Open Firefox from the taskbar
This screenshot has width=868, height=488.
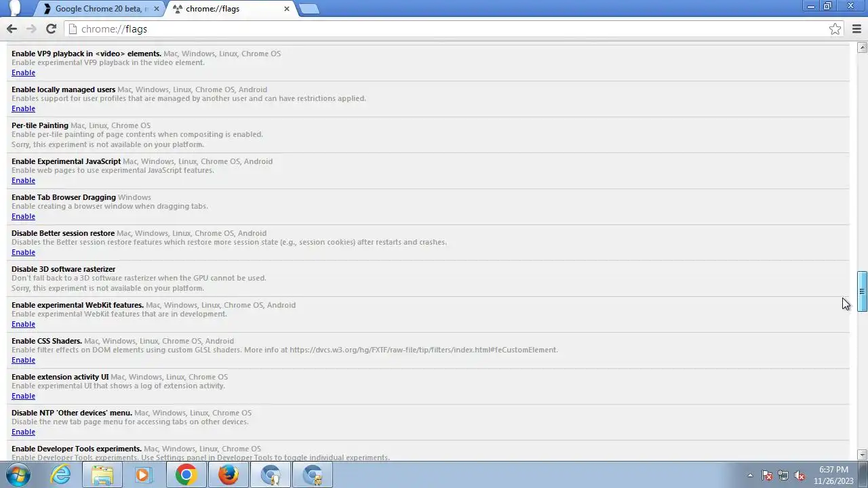coord(228,474)
